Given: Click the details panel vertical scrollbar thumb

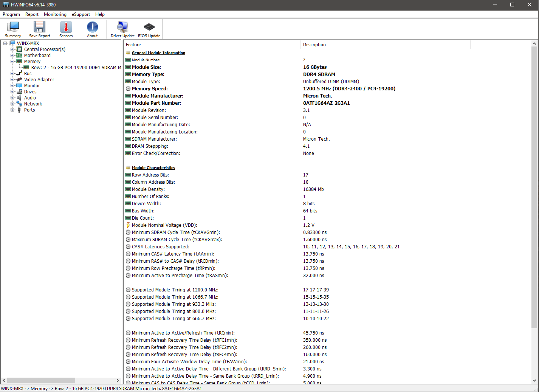Looking at the screenshot, I should click(x=534, y=187).
